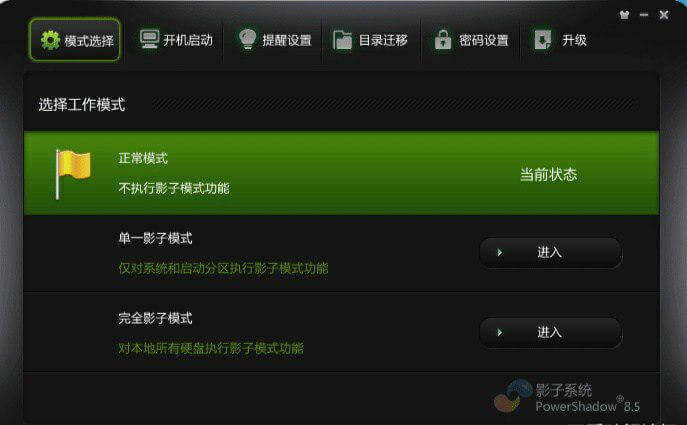The height and width of the screenshot is (425, 687).
Task: Click 进入 button for 完全影子模式
Action: click(551, 332)
